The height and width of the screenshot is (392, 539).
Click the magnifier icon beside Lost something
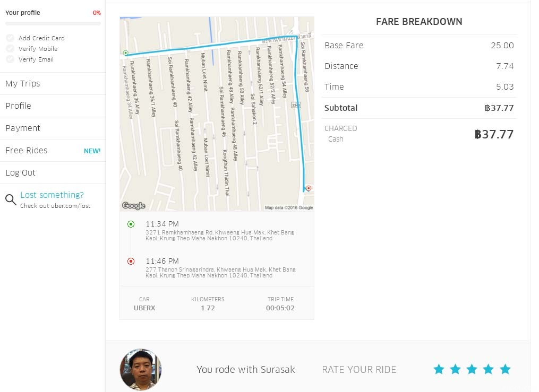(x=11, y=199)
